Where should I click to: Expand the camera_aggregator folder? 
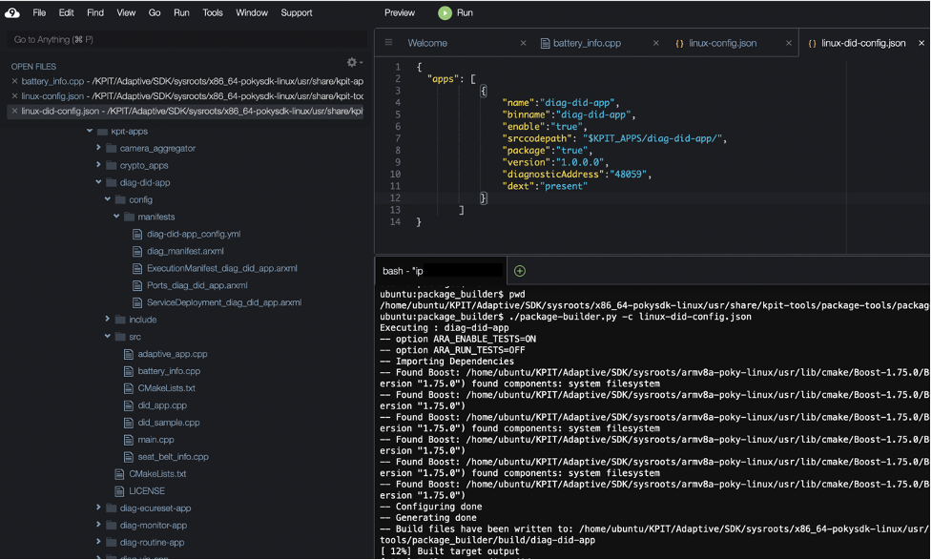tap(98, 148)
